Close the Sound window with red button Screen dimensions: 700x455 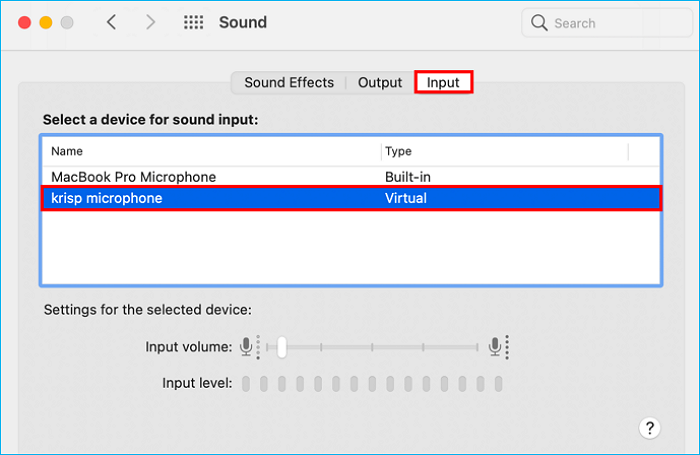pyautogui.click(x=25, y=22)
